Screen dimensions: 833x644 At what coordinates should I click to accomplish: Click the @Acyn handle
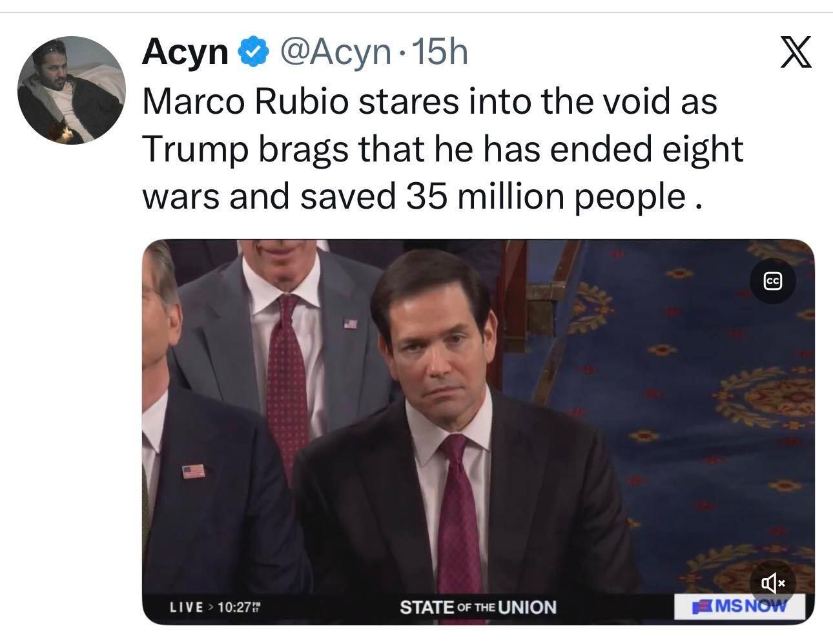click(x=334, y=52)
